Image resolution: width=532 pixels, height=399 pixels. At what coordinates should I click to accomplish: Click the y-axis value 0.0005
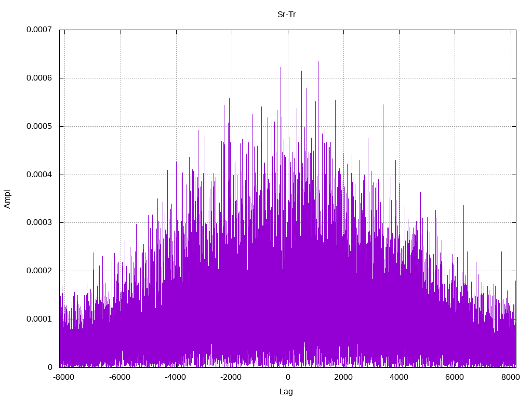pos(39,127)
